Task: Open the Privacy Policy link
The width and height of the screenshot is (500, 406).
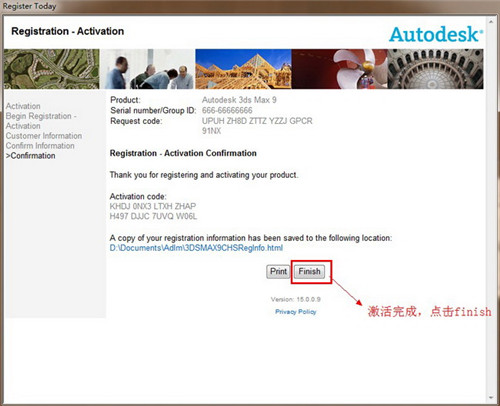Action: coord(296,312)
